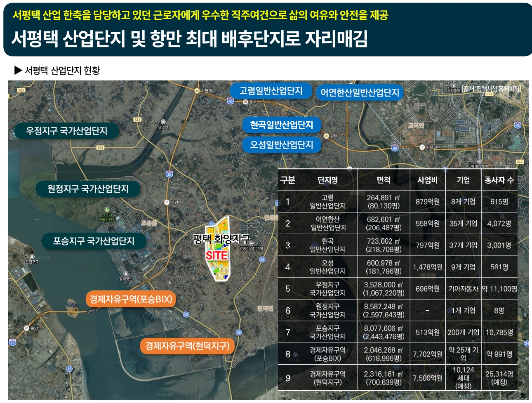The height and width of the screenshot is (403, 532).
Task: Select the 고렴일반산업단지 label
Action: pos(271,91)
